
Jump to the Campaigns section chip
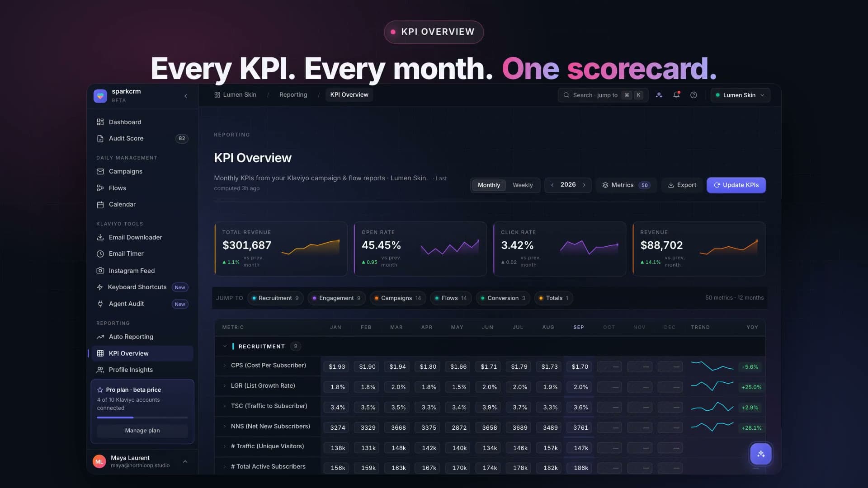[398, 298]
